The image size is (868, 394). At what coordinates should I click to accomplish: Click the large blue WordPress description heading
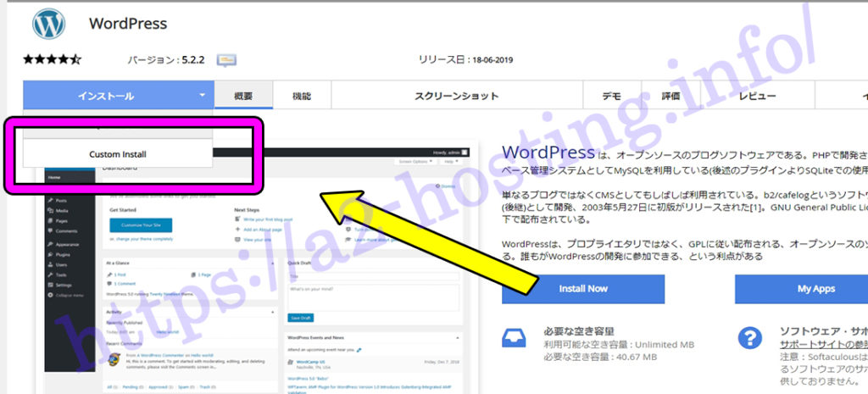tap(548, 153)
